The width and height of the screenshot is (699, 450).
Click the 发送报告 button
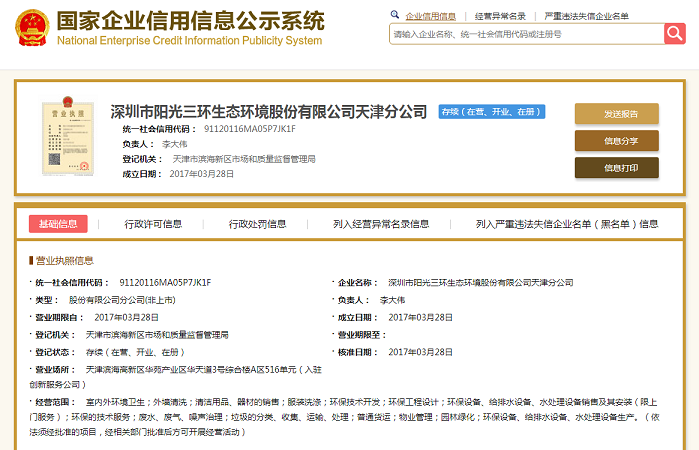coord(616,114)
